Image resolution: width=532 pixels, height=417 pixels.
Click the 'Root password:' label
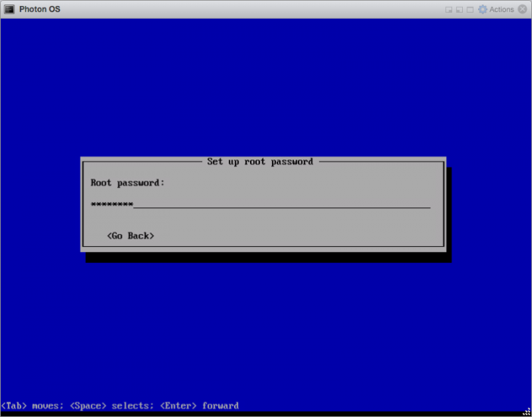(128, 183)
